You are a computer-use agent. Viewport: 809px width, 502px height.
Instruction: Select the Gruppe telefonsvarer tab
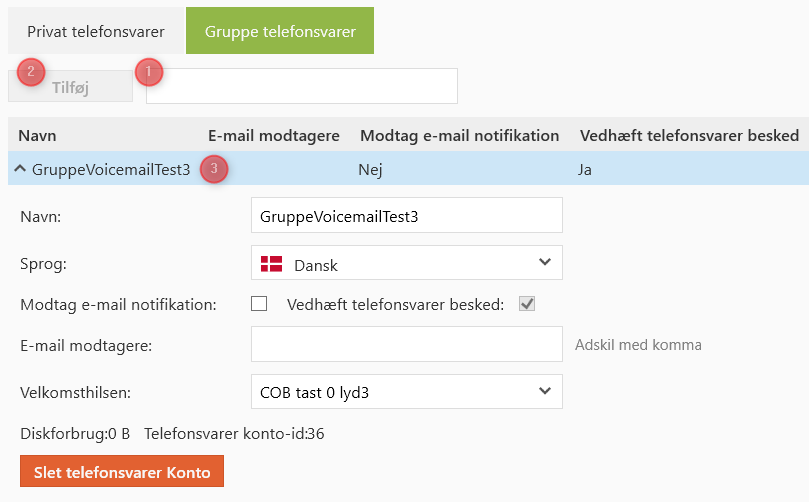[280, 31]
